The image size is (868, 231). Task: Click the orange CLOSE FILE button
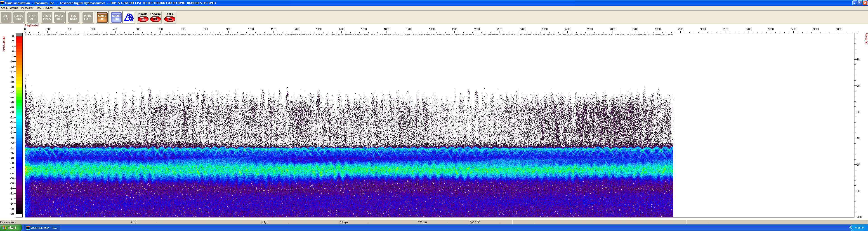(x=102, y=18)
